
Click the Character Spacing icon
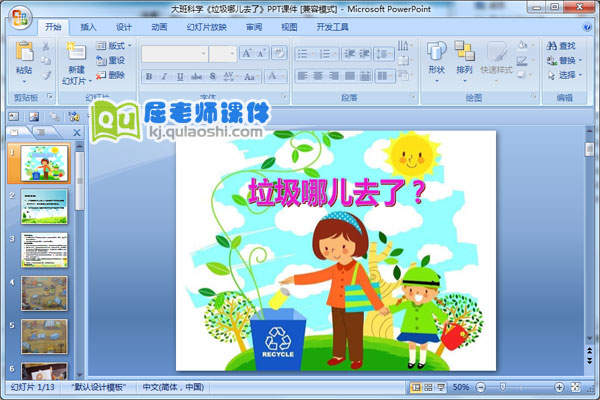coord(229,77)
